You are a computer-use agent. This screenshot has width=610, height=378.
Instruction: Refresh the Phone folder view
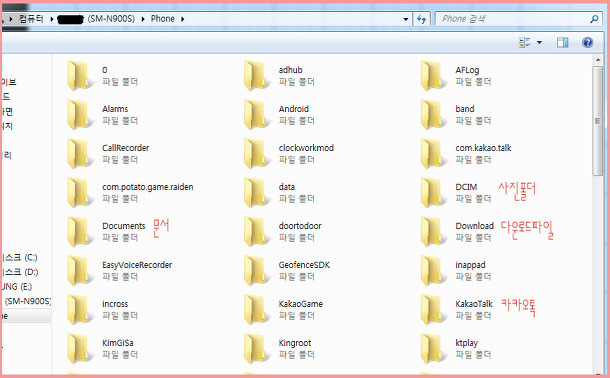[421, 19]
